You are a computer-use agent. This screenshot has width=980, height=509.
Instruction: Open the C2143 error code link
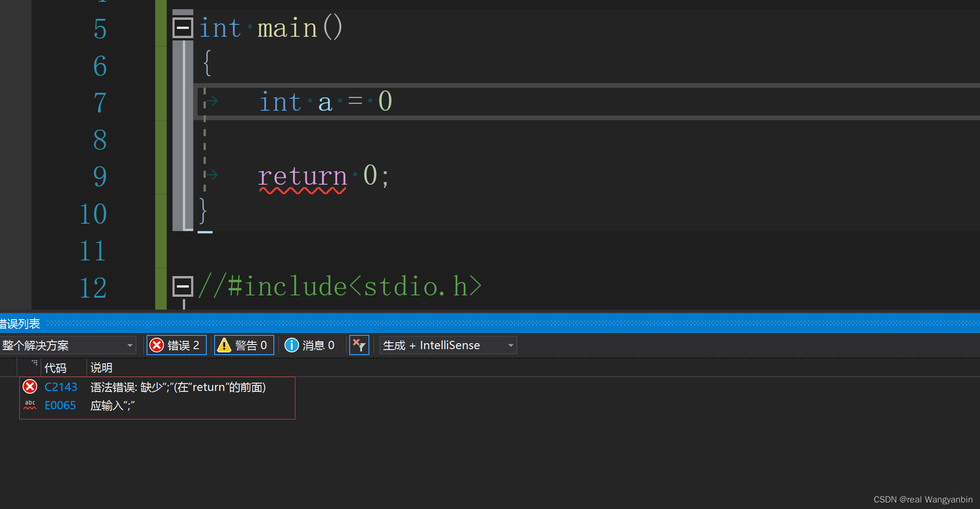pos(61,387)
